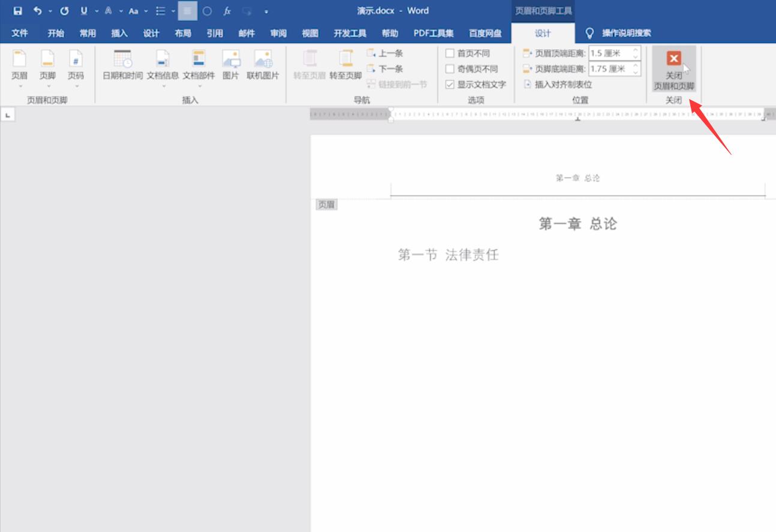The width and height of the screenshot is (776, 532).
Task: Decrease 页脚底端距离 with the down spinner
Action: click(x=636, y=72)
